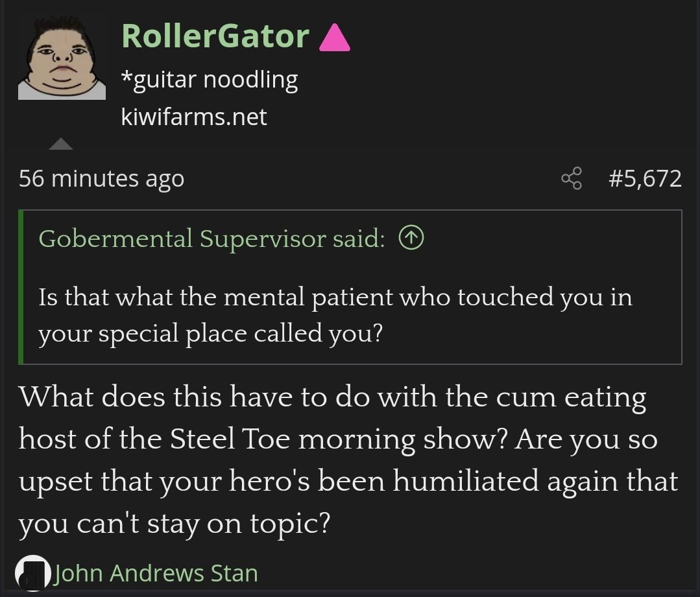Click the "*guitar noodling" user title
700x597 pixels.
tap(210, 80)
